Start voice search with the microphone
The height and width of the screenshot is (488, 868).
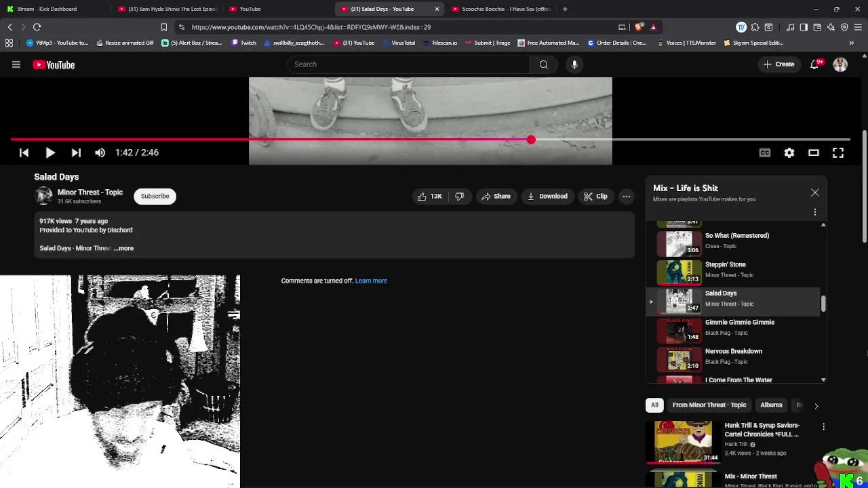[574, 64]
